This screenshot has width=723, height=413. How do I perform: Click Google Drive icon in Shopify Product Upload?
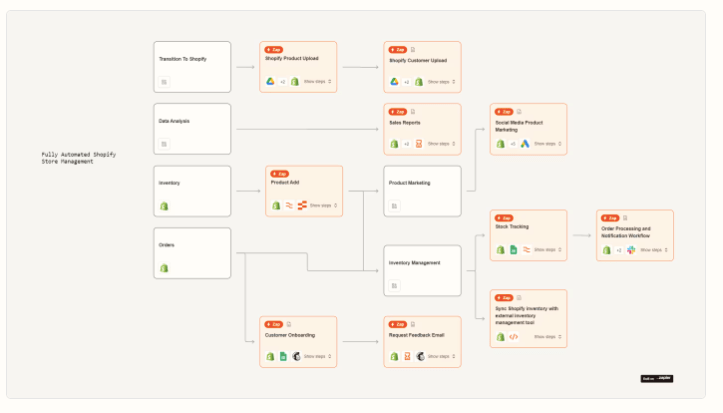click(x=270, y=81)
